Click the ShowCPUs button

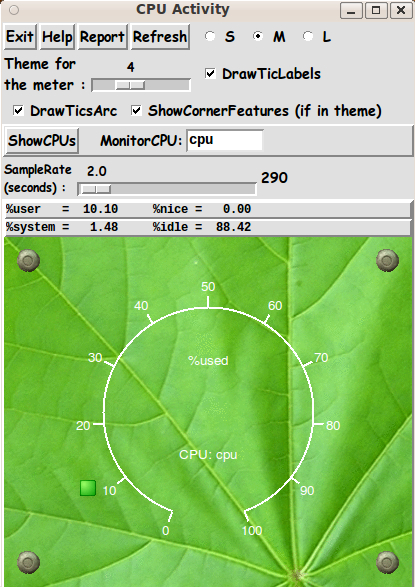click(x=42, y=141)
